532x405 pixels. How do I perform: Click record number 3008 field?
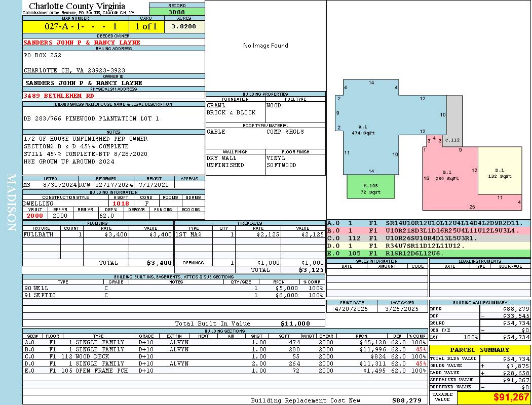(177, 12)
